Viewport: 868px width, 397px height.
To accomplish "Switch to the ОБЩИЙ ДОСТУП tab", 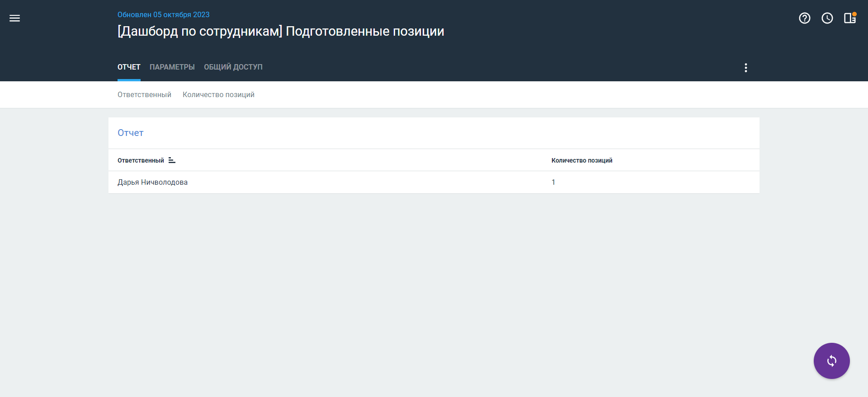I will [233, 67].
